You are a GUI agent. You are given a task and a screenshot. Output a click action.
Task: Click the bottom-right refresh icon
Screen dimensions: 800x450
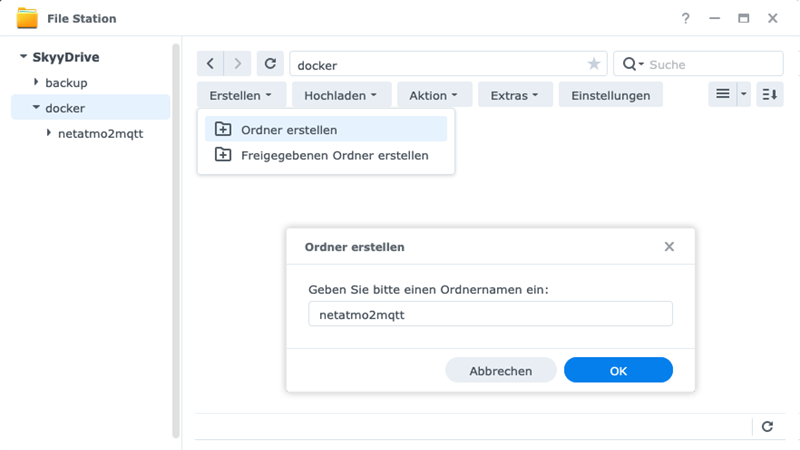pyautogui.click(x=767, y=426)
